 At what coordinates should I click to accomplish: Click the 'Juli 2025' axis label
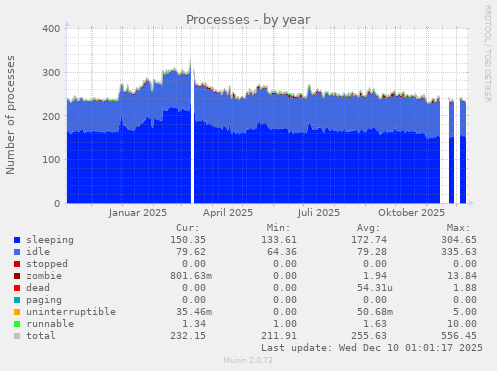(x=319, y=213)
